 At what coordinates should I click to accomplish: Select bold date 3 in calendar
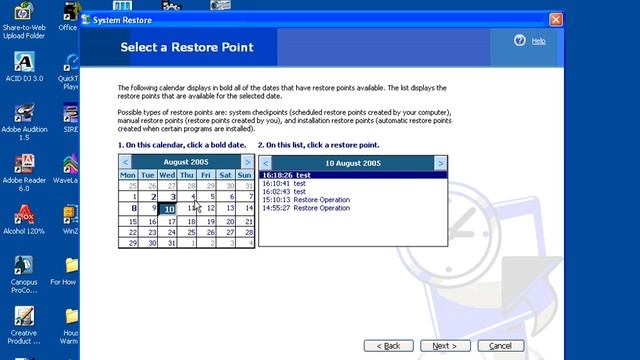coord(167,197)
